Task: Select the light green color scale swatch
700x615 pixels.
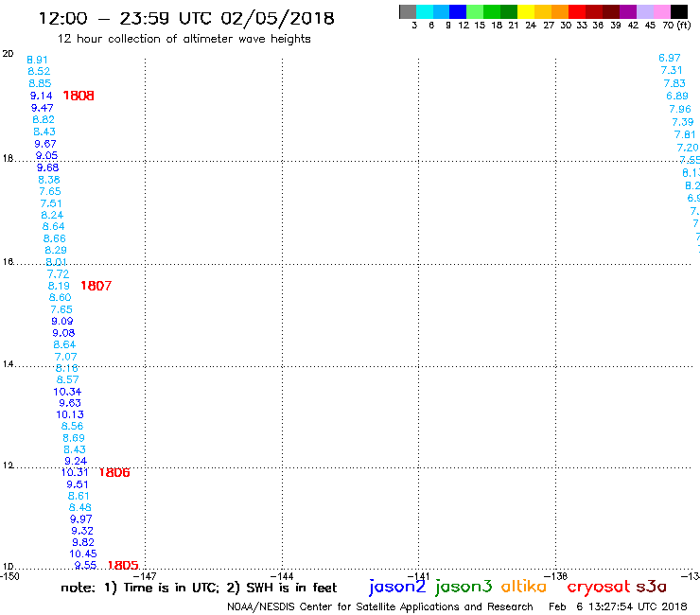Action: click(475, 11)
